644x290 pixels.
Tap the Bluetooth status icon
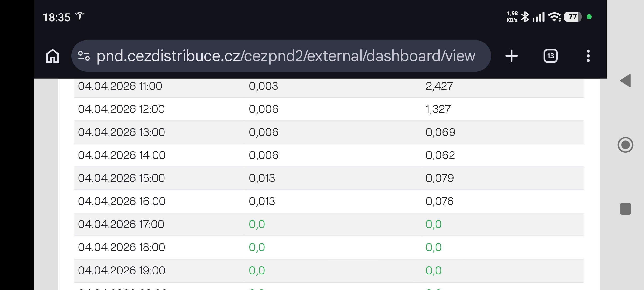(525, 17)
